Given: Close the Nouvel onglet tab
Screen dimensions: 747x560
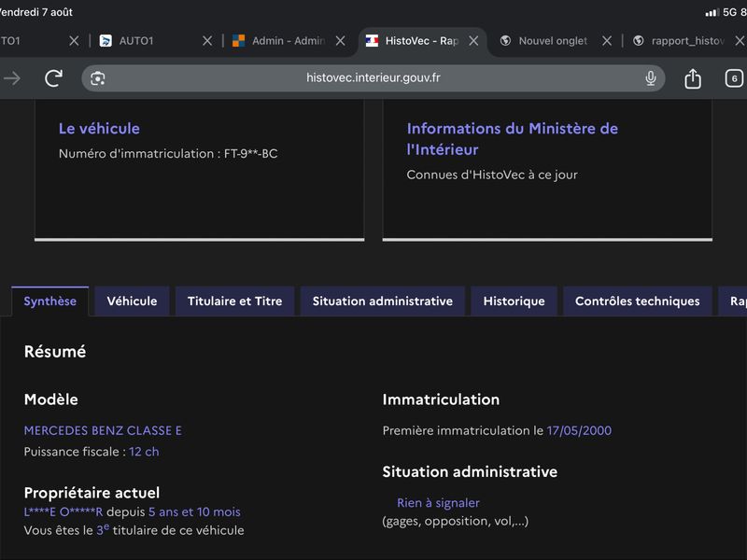Looking at the screenshot, I should tap(607, 41).
